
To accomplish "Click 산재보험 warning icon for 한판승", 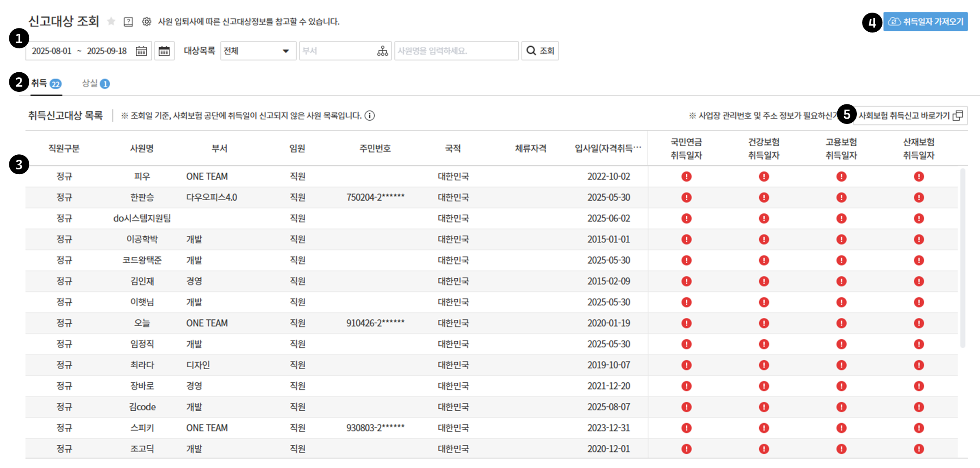I will click(919, 197).
